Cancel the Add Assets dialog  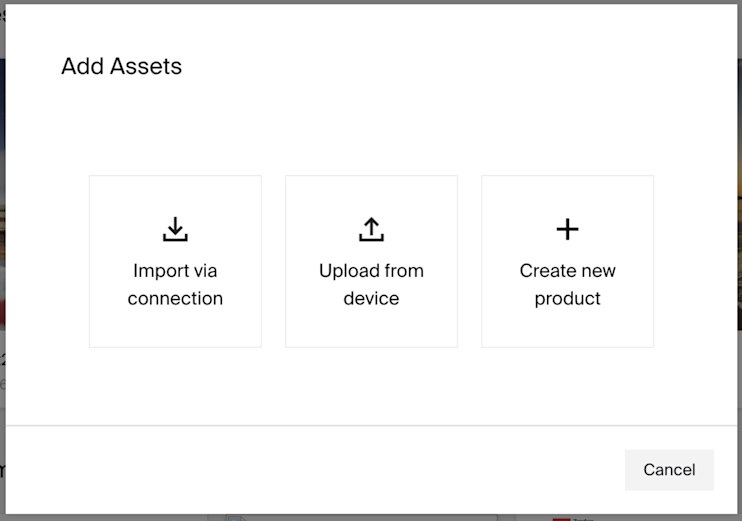(x=669, y=470)
